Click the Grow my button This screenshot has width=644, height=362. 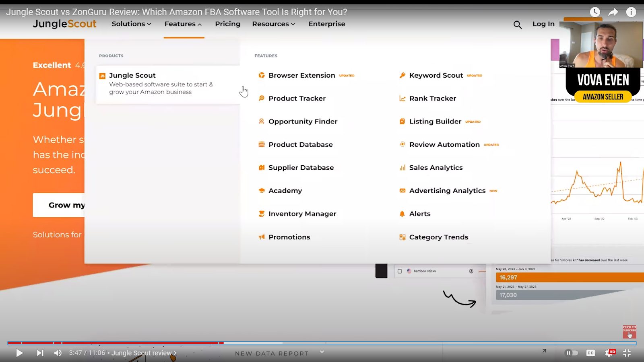pyautogui.click(x=59, y=205)
